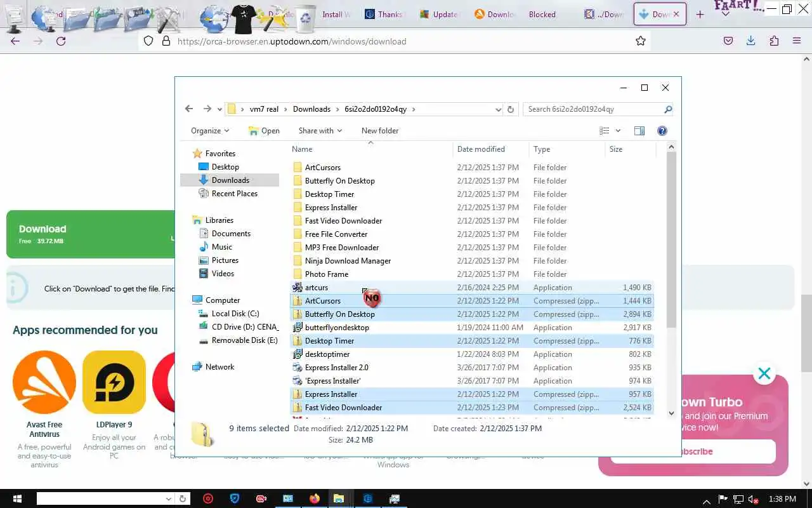
Task: Open Firefox extensions puzzle icon
Action: pos(774,41)
